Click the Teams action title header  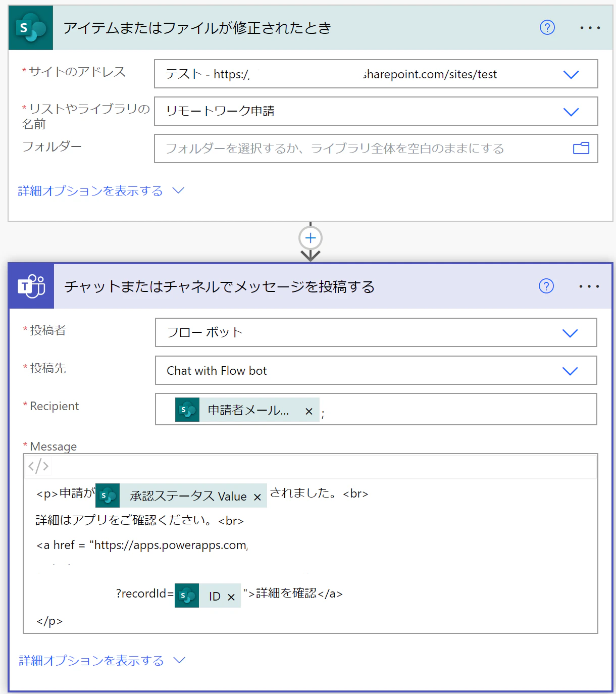220,287
